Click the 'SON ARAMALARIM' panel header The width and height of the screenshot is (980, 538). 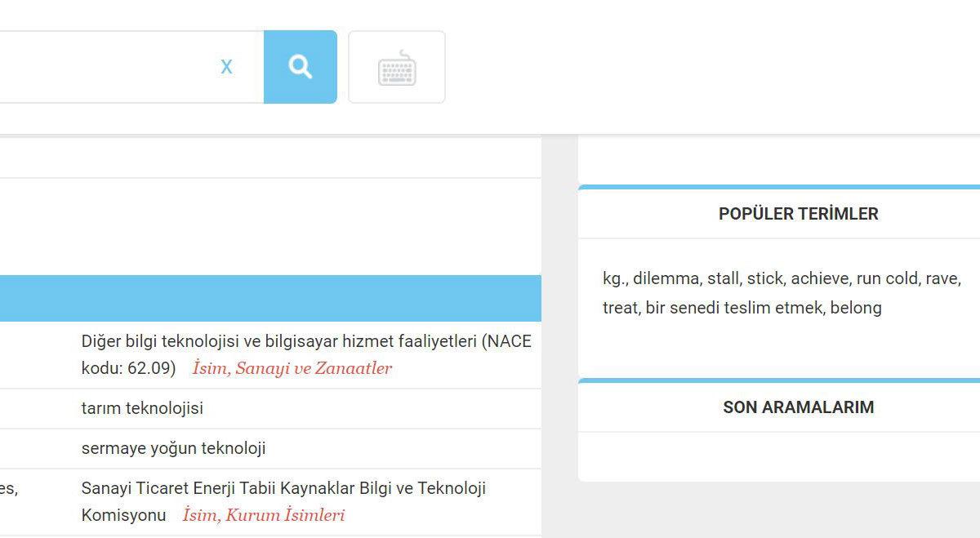pyautogui.click(x=799, y=407)
